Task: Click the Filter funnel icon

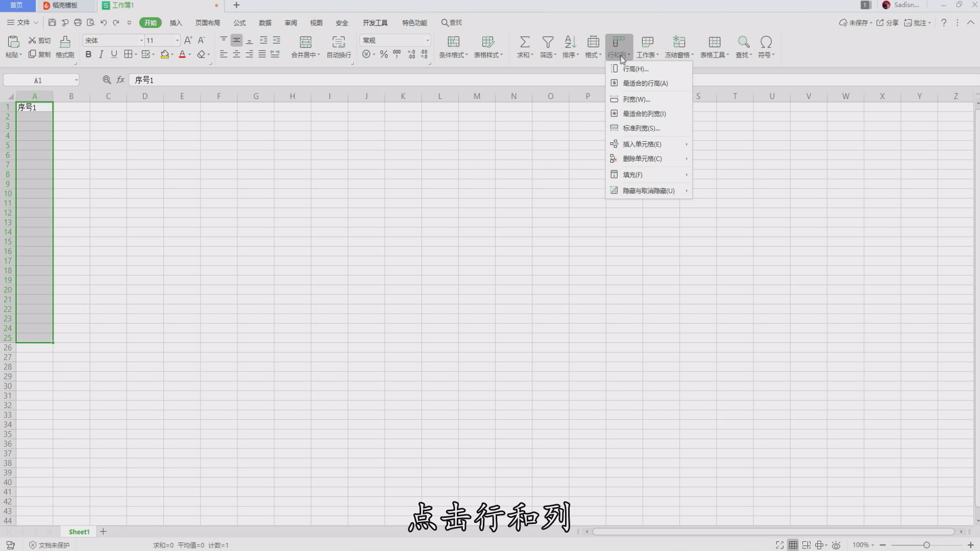Action: pyautogui.click(x=548, y=42)
